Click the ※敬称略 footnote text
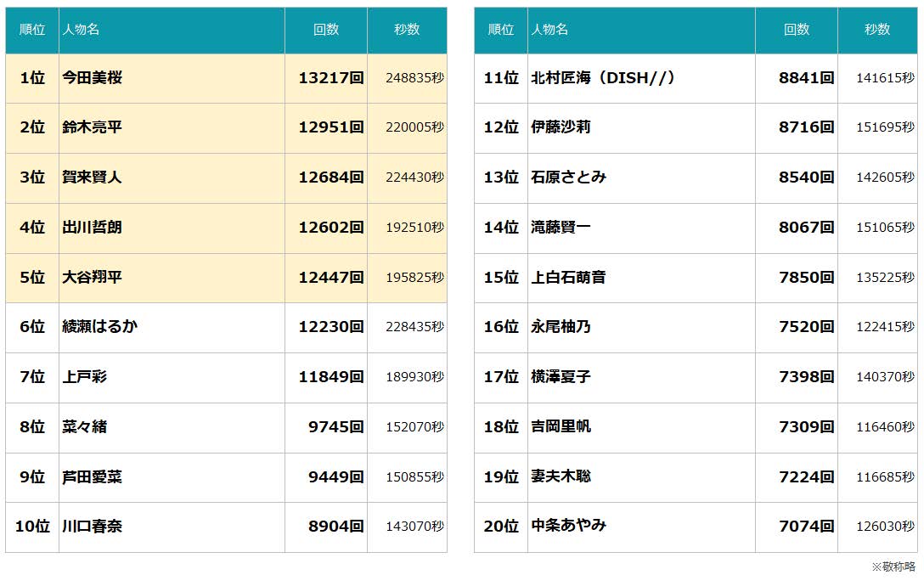924x586 pixels. 893,566
